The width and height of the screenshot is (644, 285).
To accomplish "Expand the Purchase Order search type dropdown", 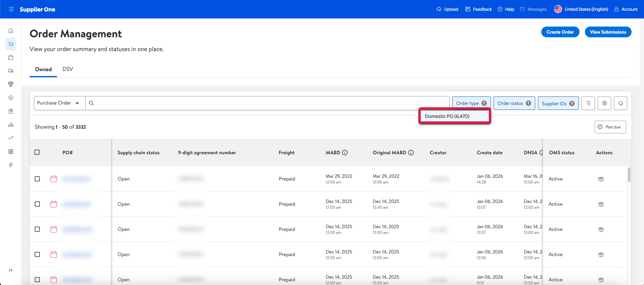I will point(59,103).
